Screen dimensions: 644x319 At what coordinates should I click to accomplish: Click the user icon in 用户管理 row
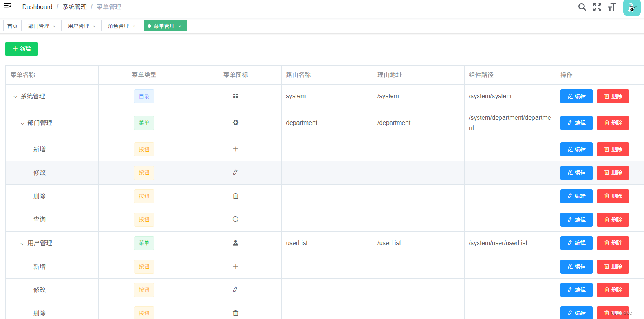pos(236,243)
